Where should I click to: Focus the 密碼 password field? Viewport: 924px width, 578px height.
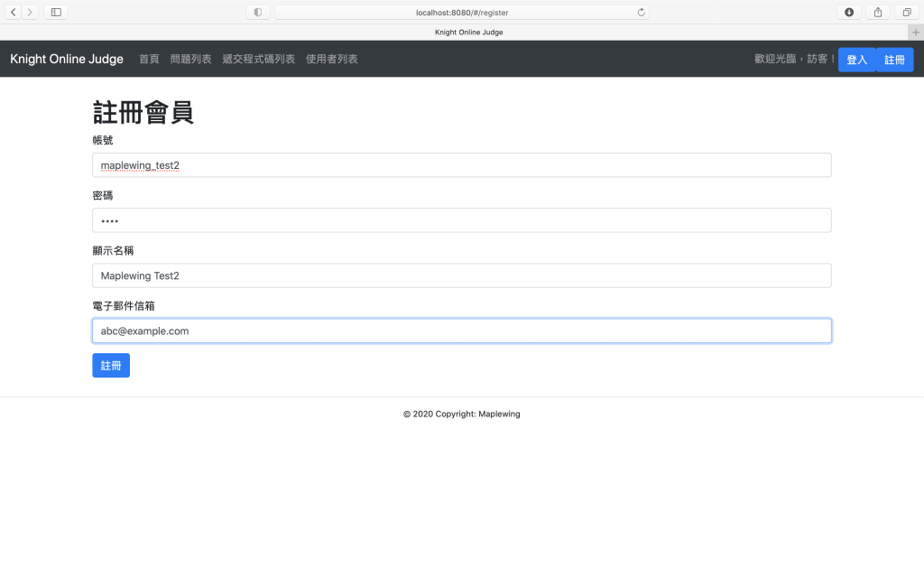tap(462, 220)
